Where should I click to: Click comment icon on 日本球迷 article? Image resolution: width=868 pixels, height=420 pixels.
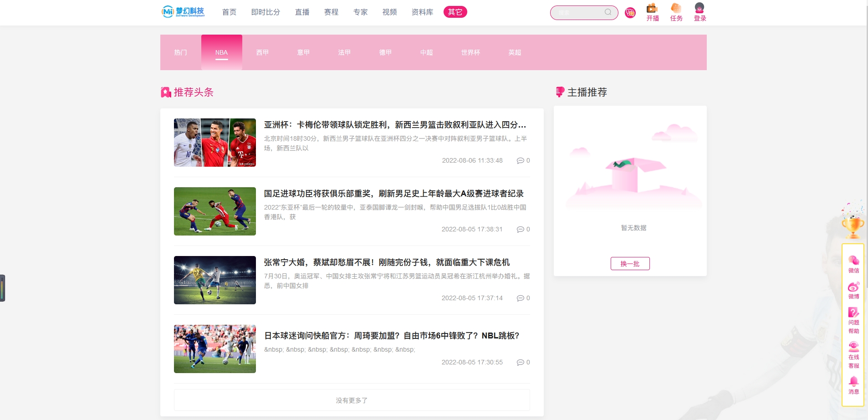(x=520, y=363)
